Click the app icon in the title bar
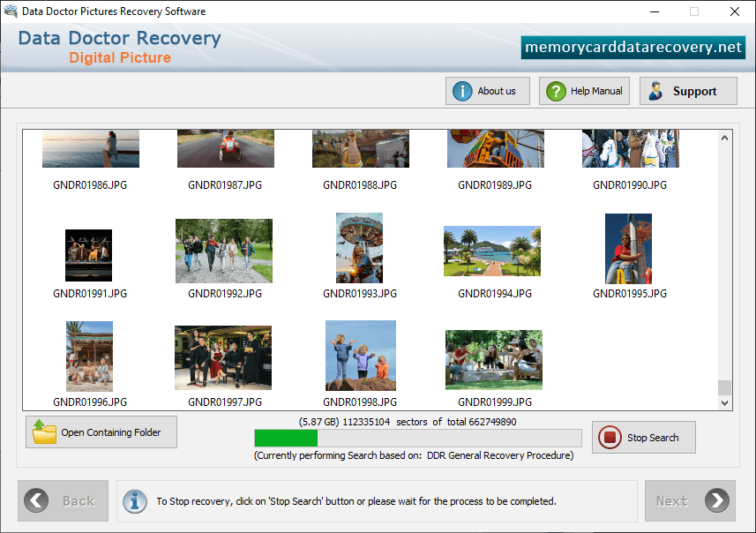The width and height of the screenshot is (756, 533). (11, 11)
